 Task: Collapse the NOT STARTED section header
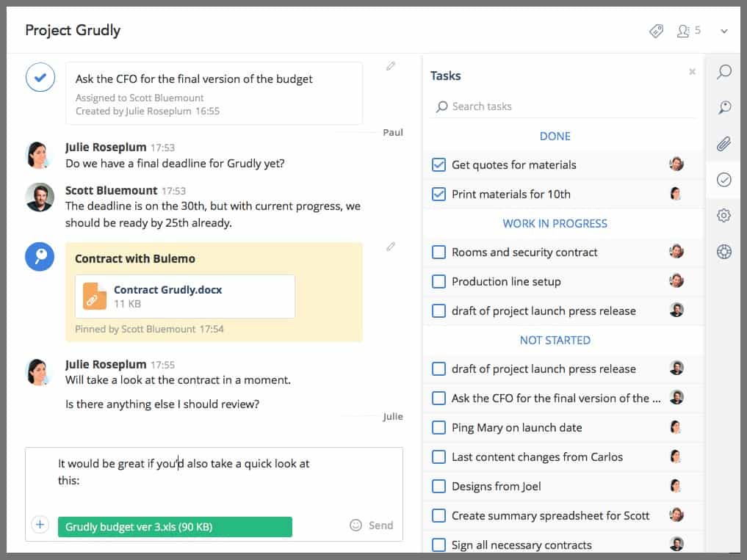[555, 341]
